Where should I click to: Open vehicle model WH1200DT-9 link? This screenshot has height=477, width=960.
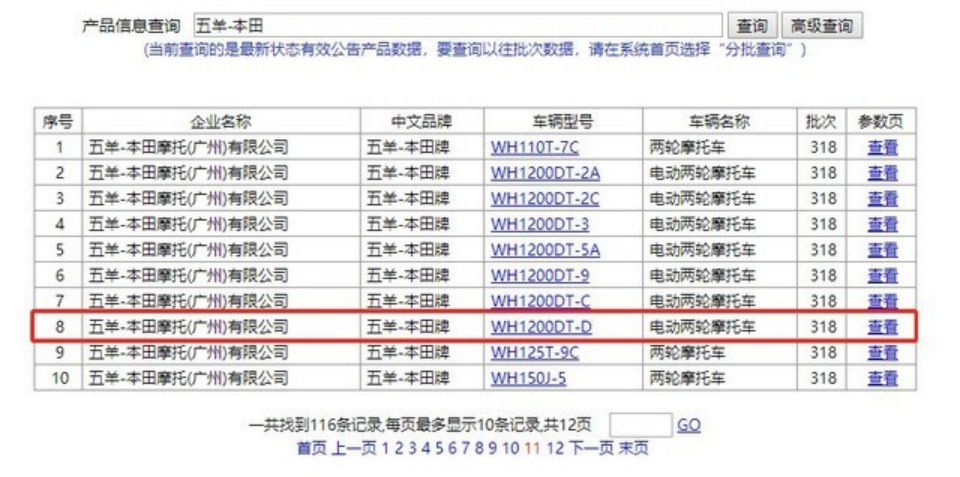tap(539, 276)
